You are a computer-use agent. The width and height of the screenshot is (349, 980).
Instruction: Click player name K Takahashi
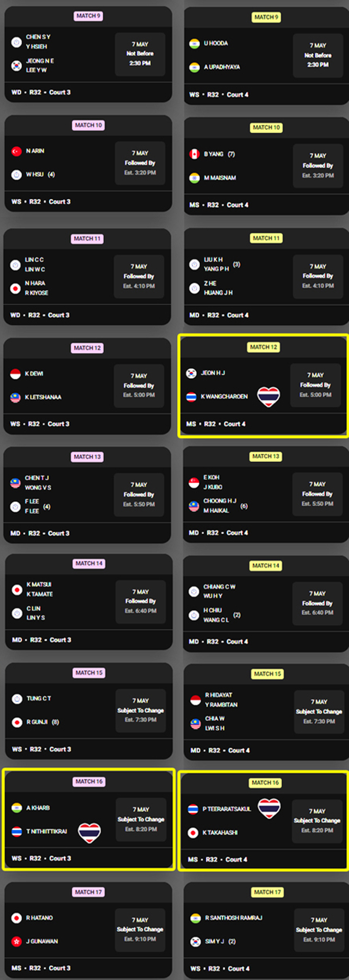220,833
